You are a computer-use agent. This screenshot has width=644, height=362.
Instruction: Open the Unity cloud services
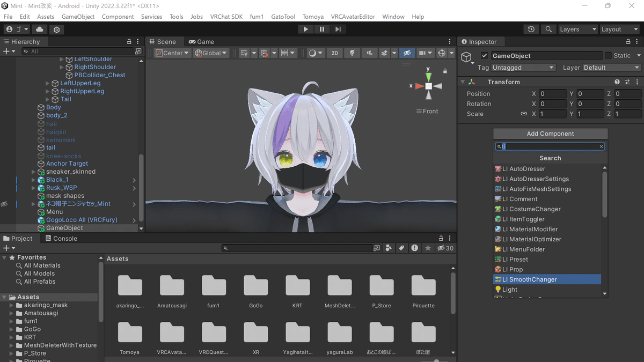[x=40, y=29]
